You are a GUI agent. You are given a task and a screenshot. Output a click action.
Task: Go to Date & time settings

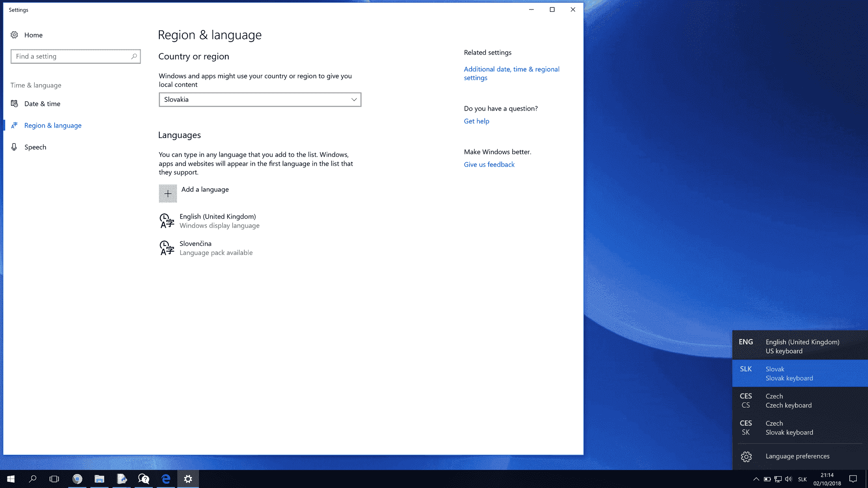[x=42, y=104]
